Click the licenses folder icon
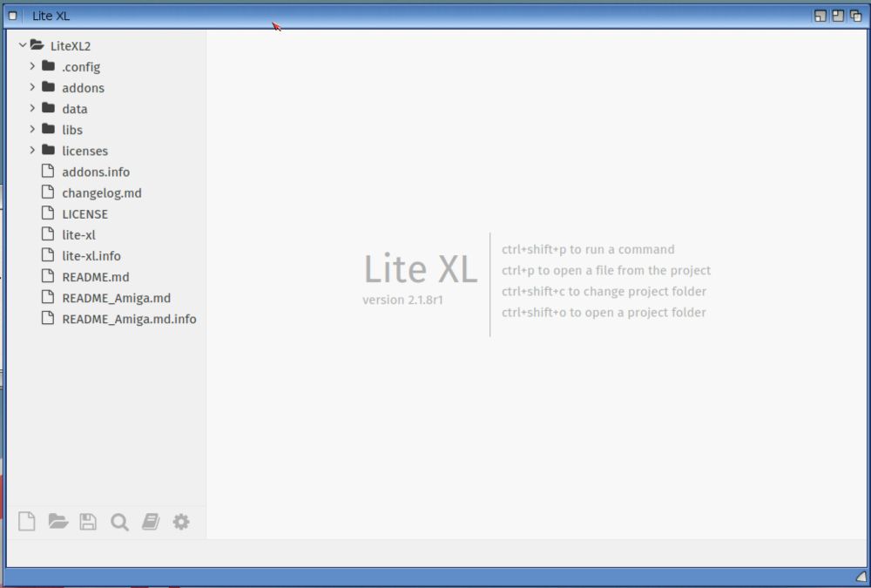Image resolution: width=871 pixels, height=588 pixels. click(x=48, y=150)
